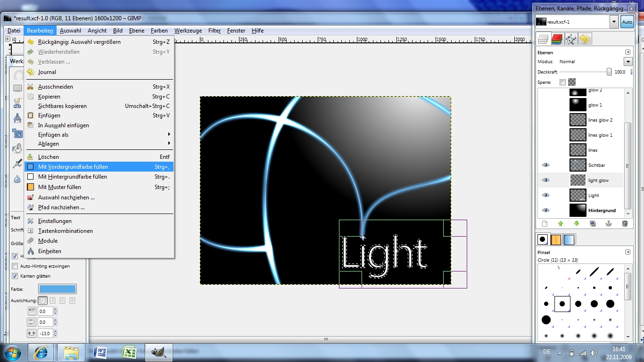Screen dimensions: 644x362
Task: Show hidden system tray icons
Action: (561, 353)
